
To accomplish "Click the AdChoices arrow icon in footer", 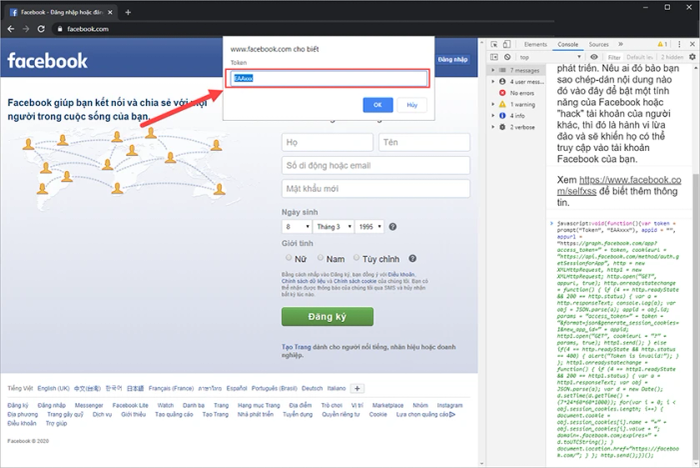I will pyautogui.click(x=453, y=414).
